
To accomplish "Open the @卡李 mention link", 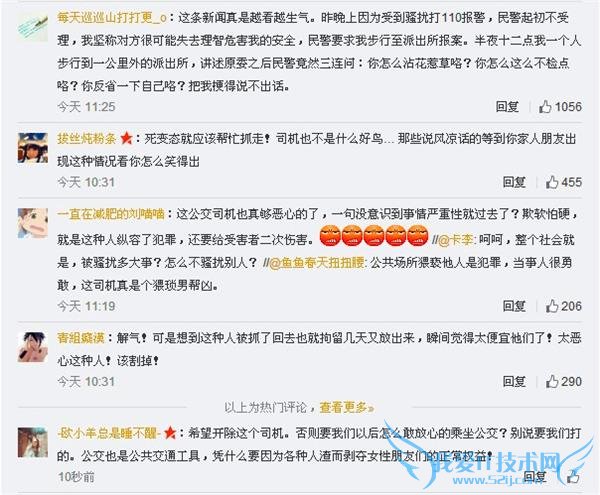I will click(x=455, y=240).
